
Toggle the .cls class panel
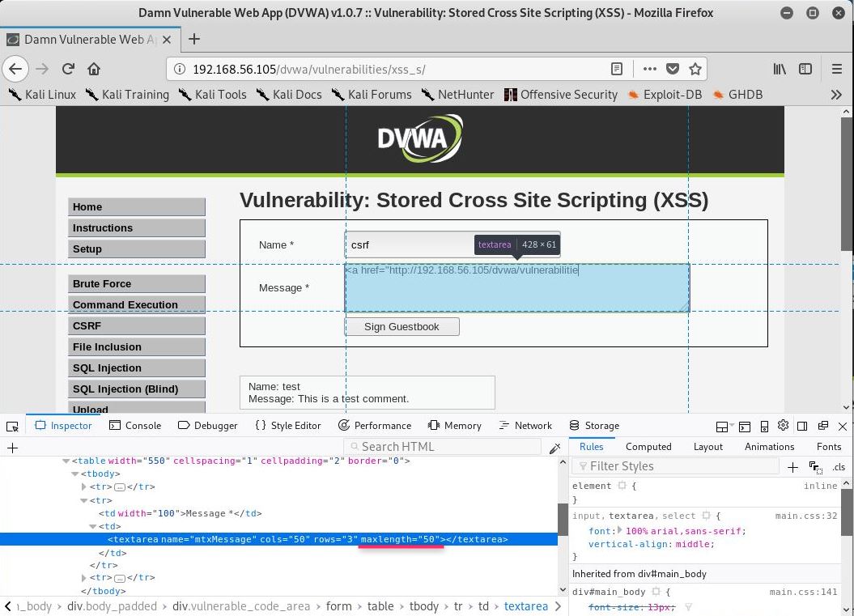[x=839, y=467]
